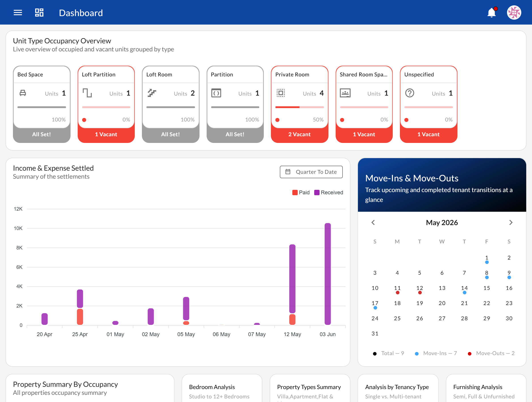Toggle the Move-Outs legend filter
The image size is (532, 402).
[x=491, y=353]
